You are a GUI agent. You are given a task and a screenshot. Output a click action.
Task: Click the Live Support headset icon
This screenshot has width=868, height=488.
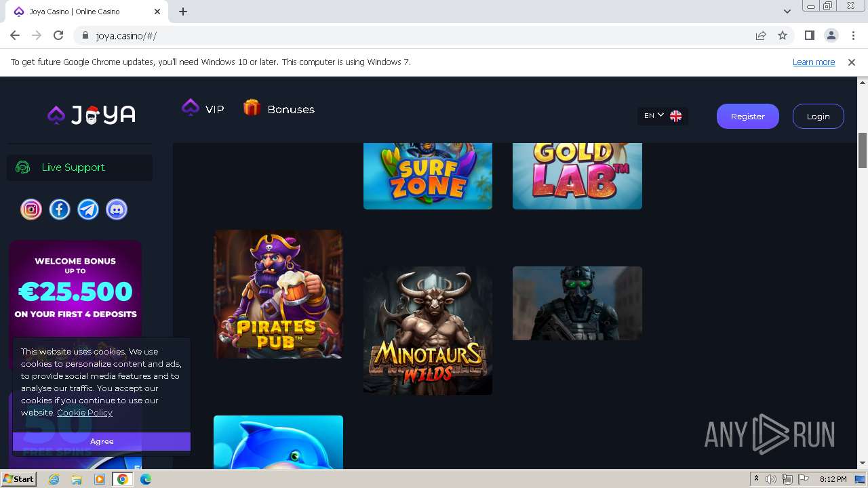tap(23, 167)
